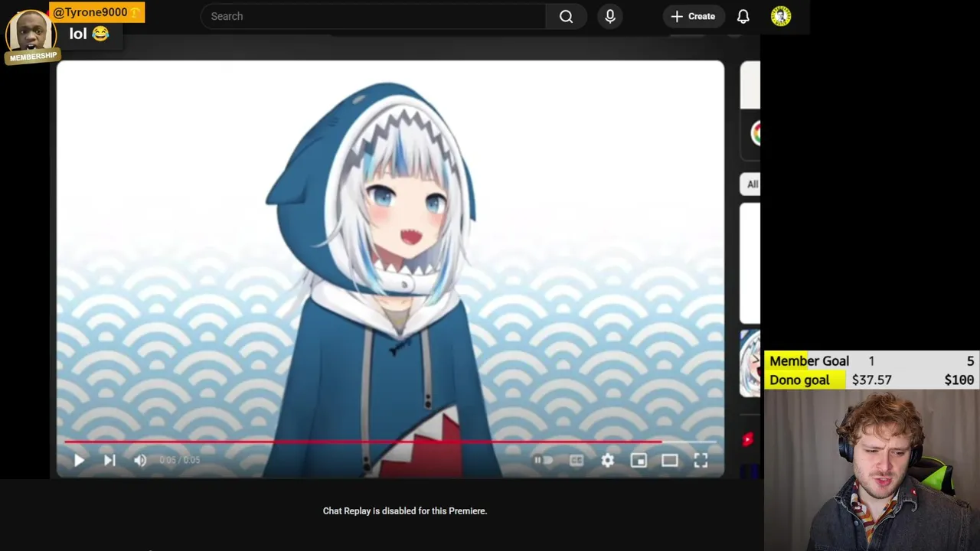Open the notifications bell

pos(743,16)
